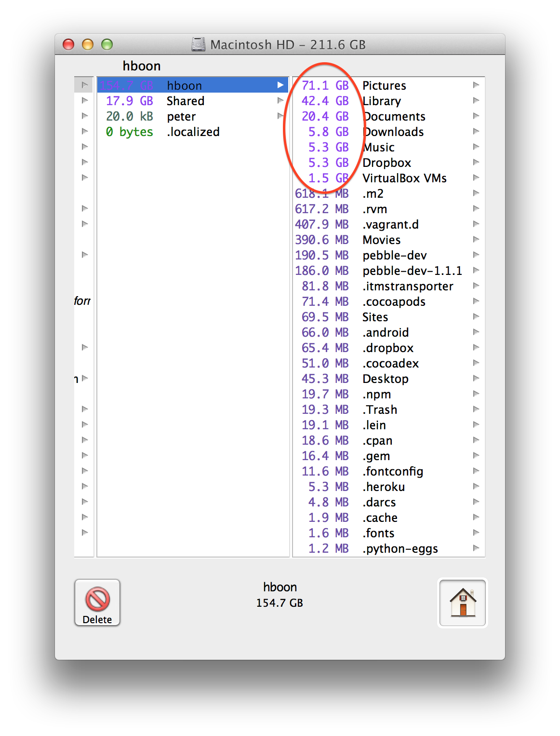560x736 pixels.
Task: Select the Library folder
Action: [389, 101]
